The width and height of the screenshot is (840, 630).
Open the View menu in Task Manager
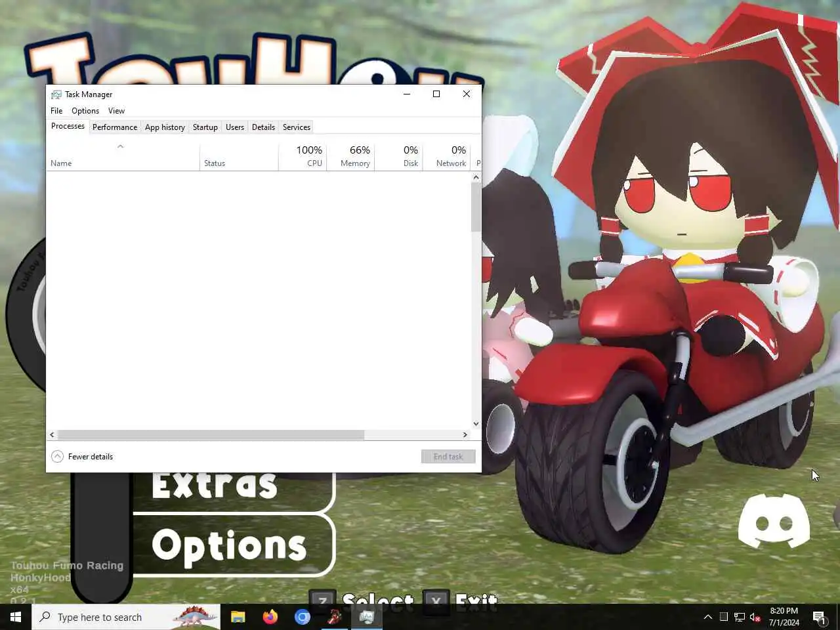click(116, 111)
